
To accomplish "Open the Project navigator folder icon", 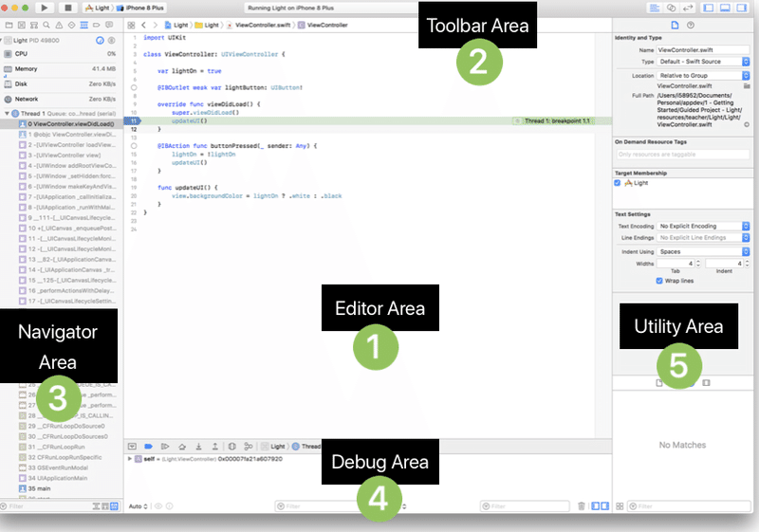I will (x=9, y=25).
